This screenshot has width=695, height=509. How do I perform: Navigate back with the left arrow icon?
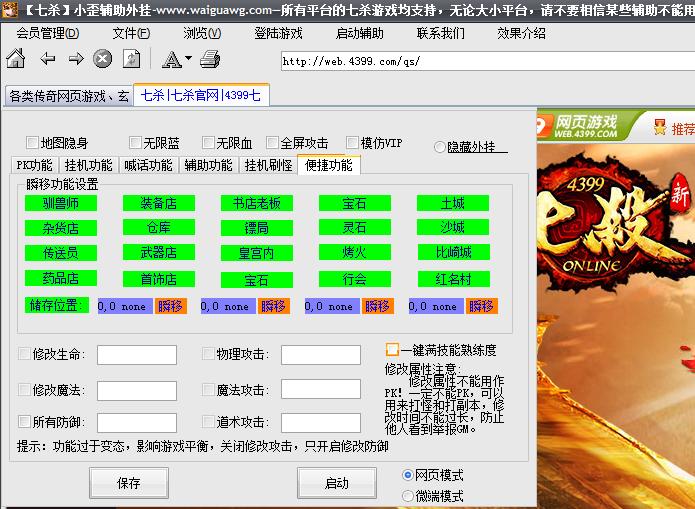click(x=47, y=59)
